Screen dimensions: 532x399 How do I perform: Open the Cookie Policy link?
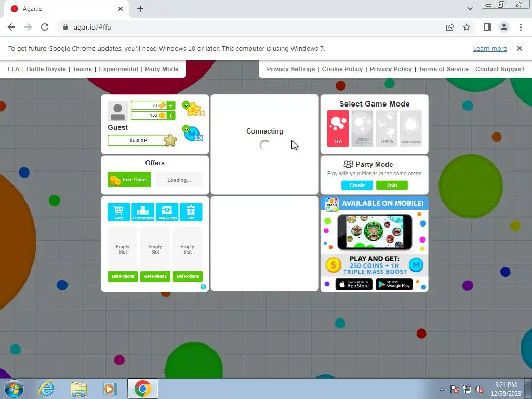point(342,69)
